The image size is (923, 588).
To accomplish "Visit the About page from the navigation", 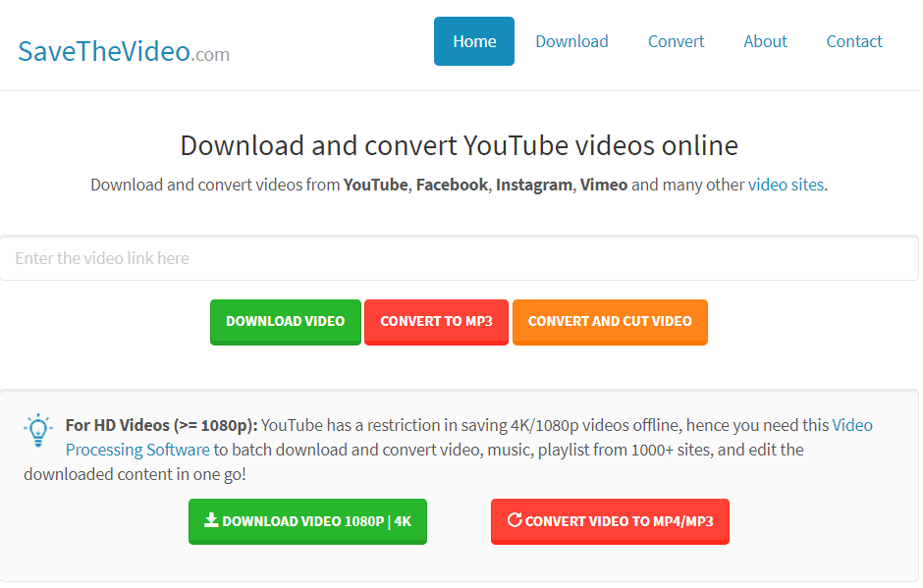I will [x=765, y=41].
